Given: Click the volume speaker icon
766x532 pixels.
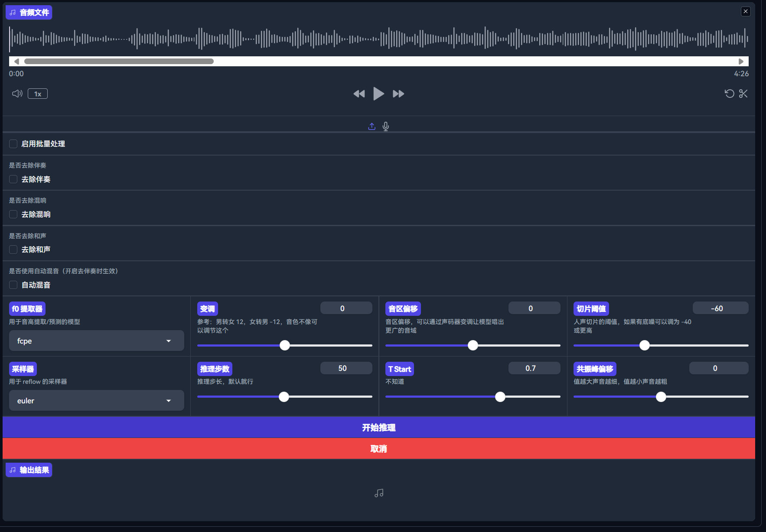Looking at the screenshot, I should point(17,94).
